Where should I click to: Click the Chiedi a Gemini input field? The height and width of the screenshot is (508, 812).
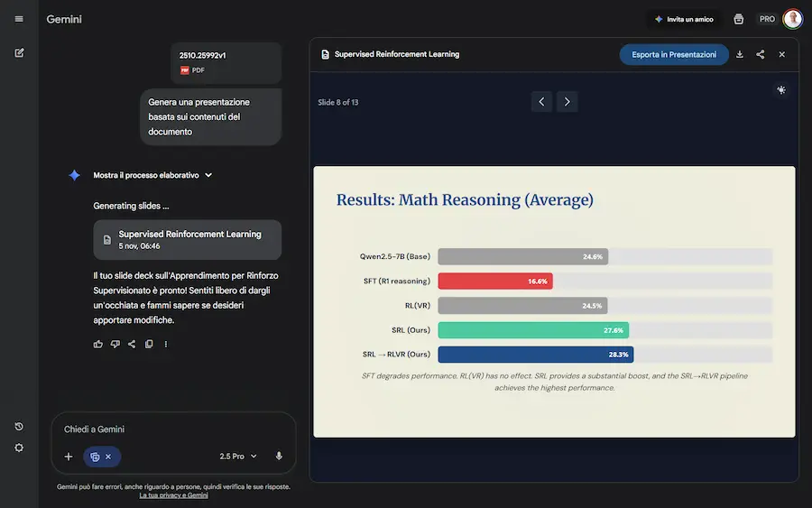(x=171, y=429)
